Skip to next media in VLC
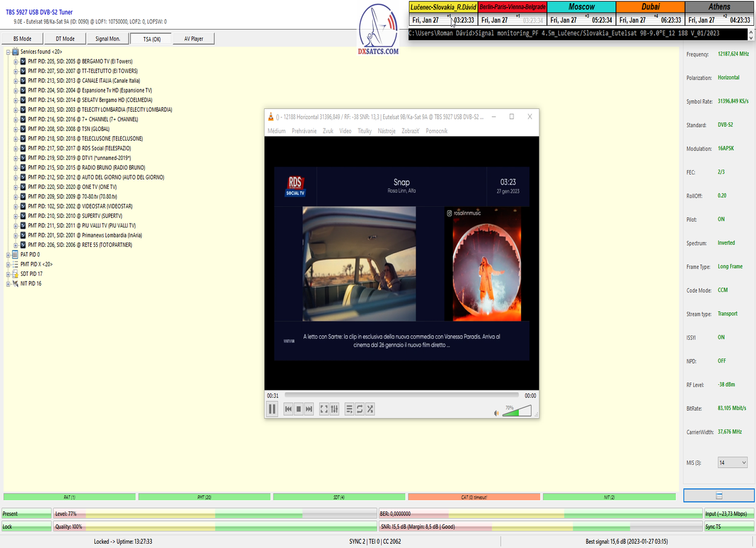This screenshot has width=756, height=548. [309, 409]
